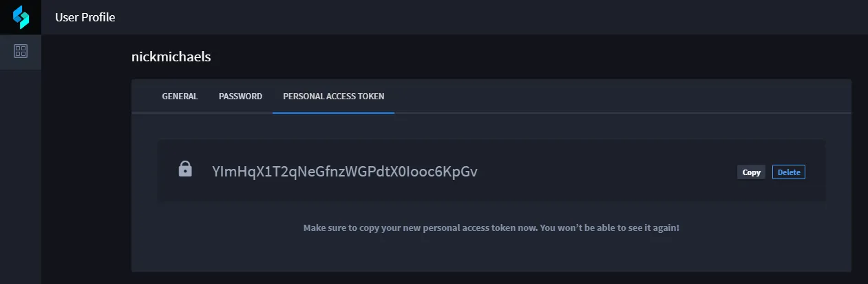The height and width of the screenshot is (284, 868).
Task: Click dark background right of nickmichaels heading
Action: pos(530,57)
